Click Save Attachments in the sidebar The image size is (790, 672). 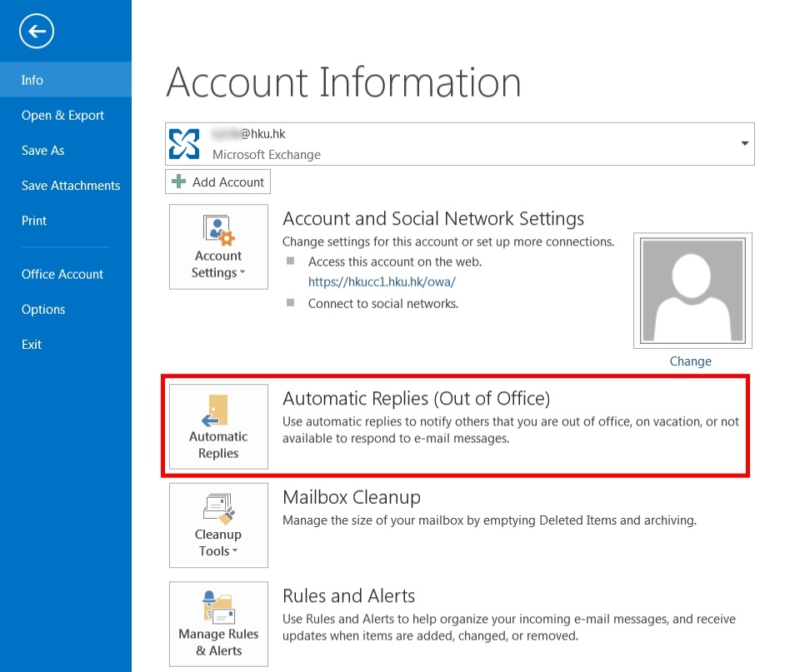[x=71, y=185]
